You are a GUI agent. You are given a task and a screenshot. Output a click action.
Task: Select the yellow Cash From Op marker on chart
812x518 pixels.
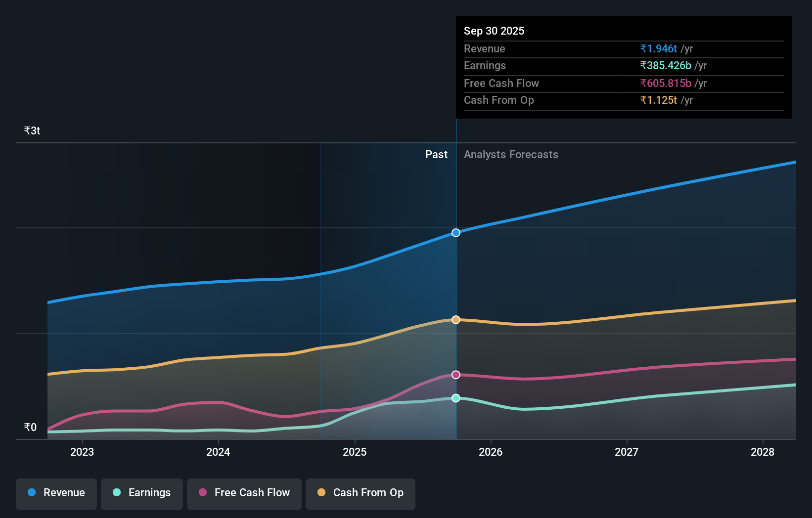(x=455, y=319)
